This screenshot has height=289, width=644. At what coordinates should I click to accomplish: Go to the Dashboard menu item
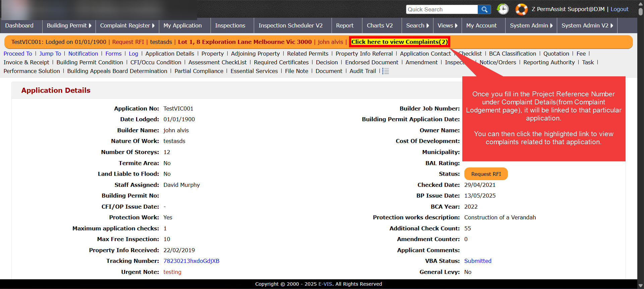tap(19, 25)
